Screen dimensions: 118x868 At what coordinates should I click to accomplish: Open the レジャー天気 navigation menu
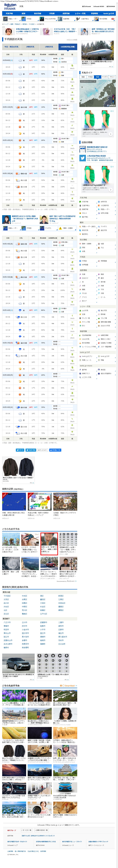pyautogui.click(x=80, y=13)
